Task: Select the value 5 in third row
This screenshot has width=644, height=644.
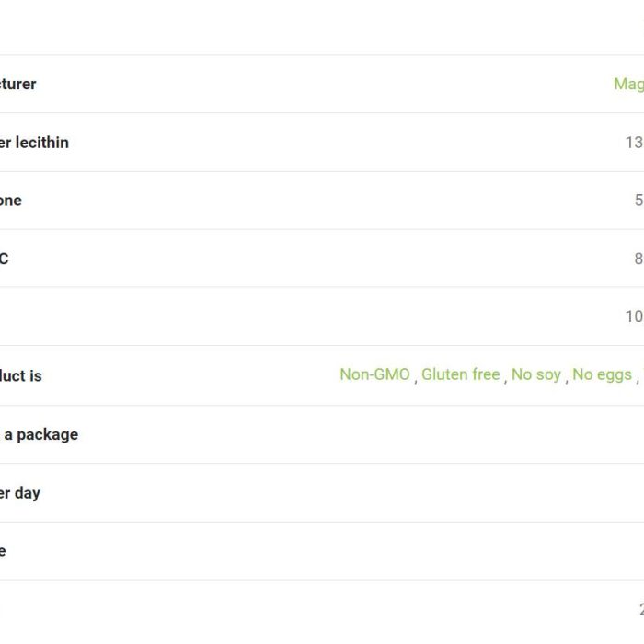Action: 639,201
